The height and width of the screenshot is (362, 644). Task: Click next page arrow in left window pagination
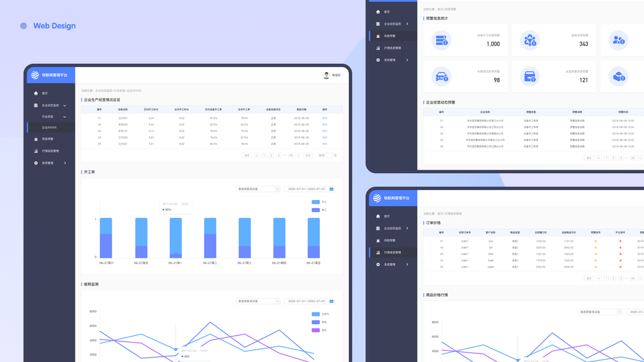tap(298, 156)
